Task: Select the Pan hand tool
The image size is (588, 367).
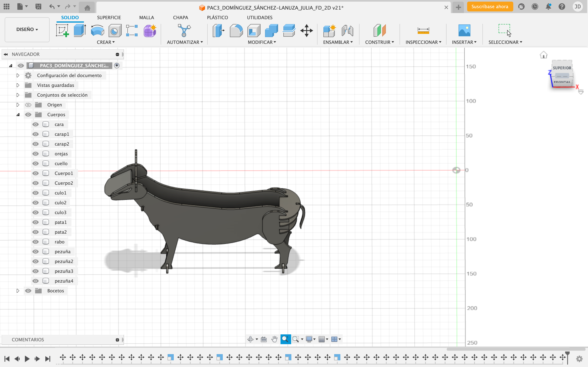Action: pyautogui.click(x=274, y=339)
